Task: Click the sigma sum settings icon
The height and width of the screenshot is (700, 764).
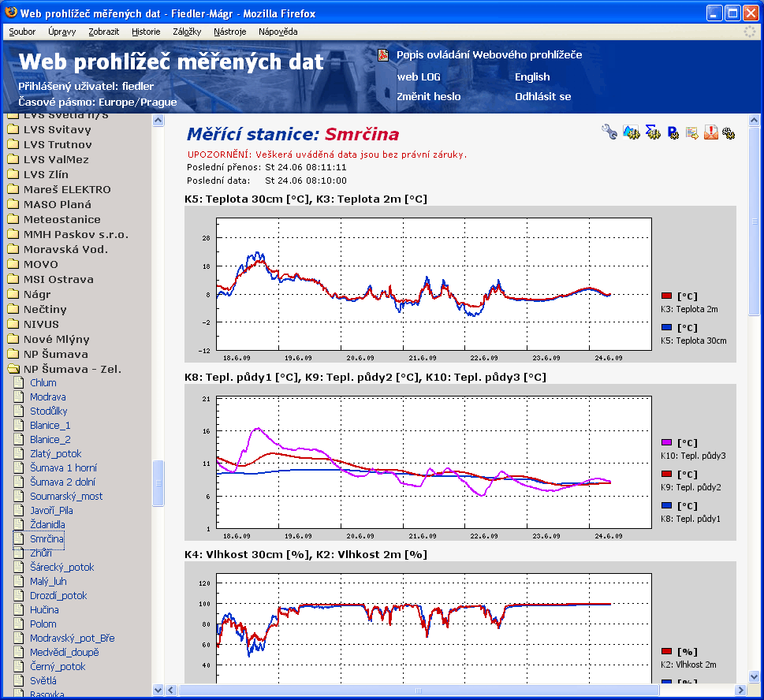Action: click(652, 132)
